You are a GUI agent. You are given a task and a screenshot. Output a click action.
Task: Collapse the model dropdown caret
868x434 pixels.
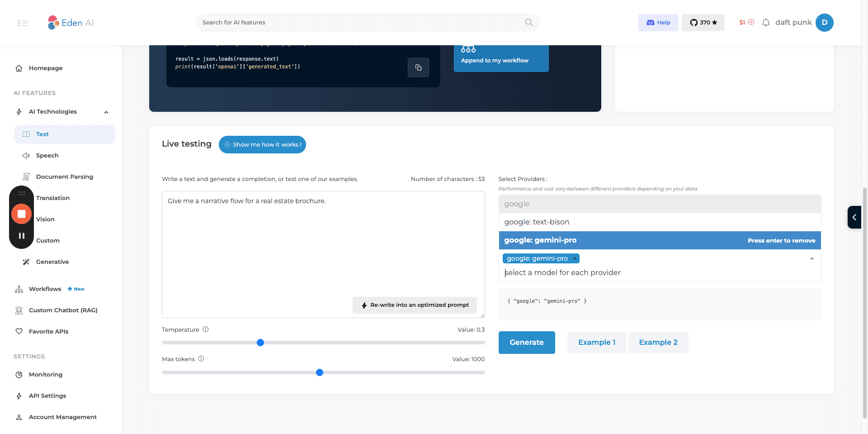(x=812, y=258)
